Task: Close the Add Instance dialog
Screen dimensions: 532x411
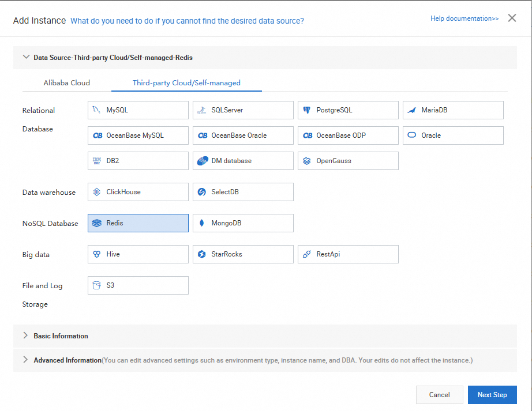Action: tap(512, 18)
